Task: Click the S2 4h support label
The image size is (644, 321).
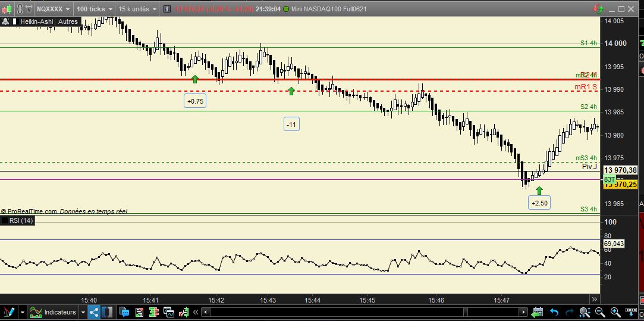Action: coord(589,107)
